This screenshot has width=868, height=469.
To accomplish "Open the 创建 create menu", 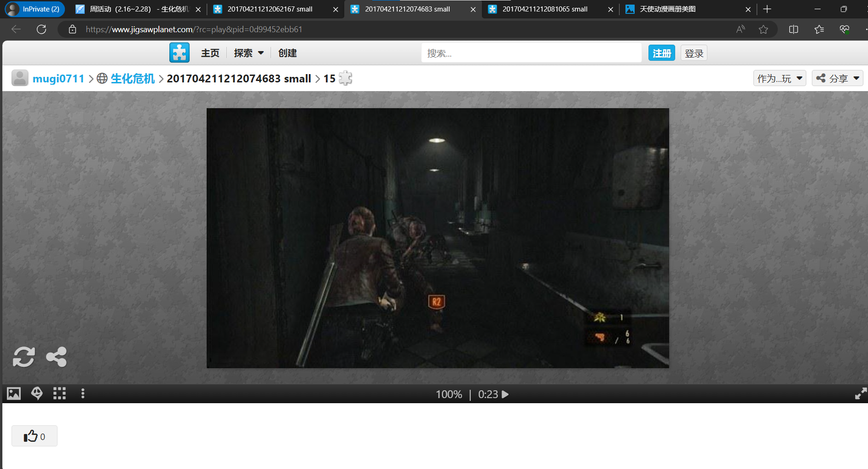I will point(287,53).
